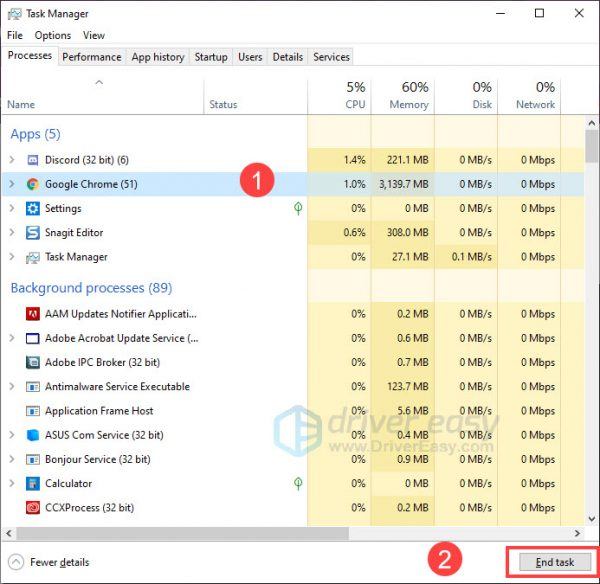Expand the Calculator process group
The width and height of the screenshot is (600, 584).
click(12, 483)
